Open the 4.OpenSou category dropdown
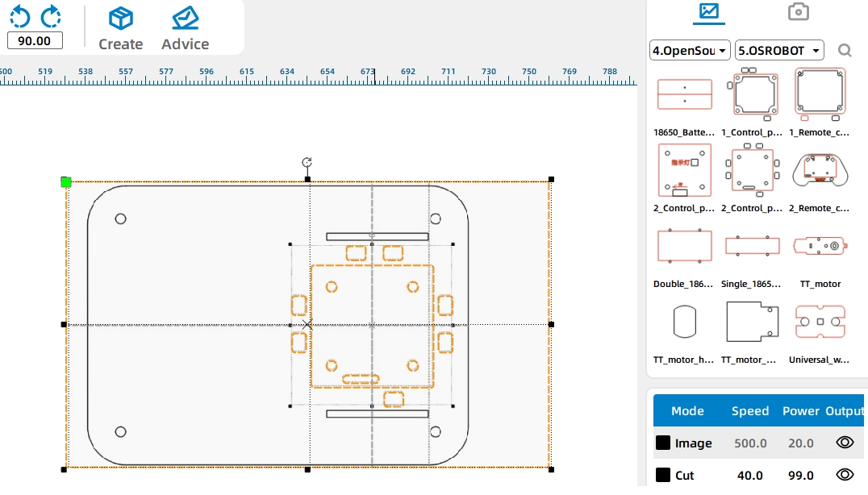This screenshot has width=868, height=495. [x=690, y=50]
